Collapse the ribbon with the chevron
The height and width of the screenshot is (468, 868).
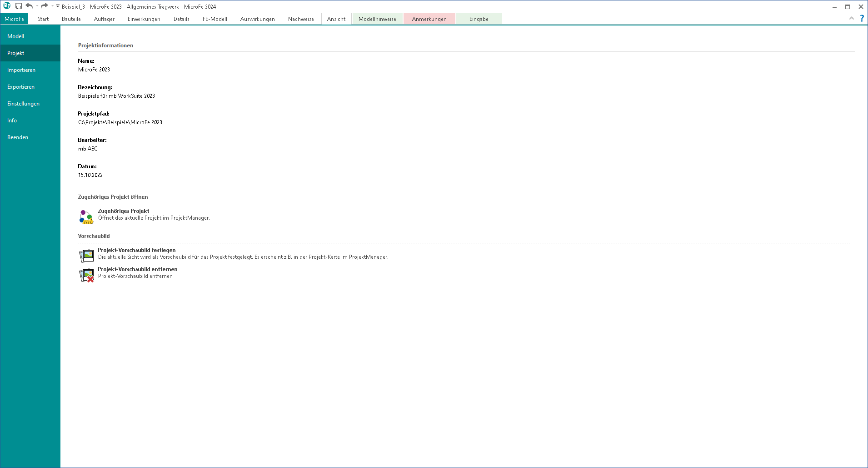(x=851, y=18)
